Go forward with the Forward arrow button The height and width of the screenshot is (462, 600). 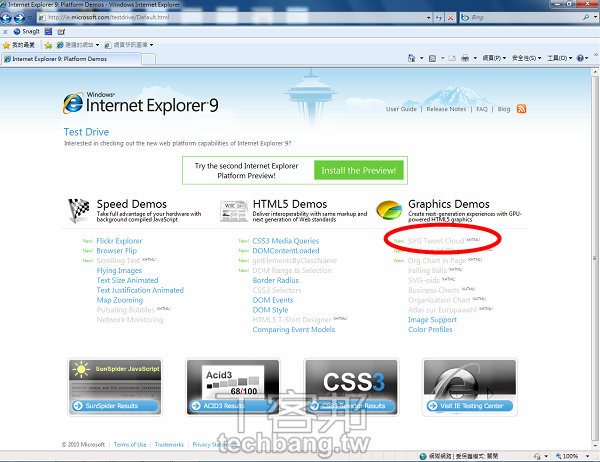point(19,18)
